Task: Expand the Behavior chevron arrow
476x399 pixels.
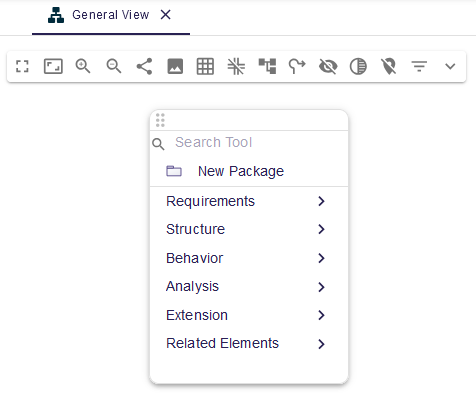Action: point(321,258)
